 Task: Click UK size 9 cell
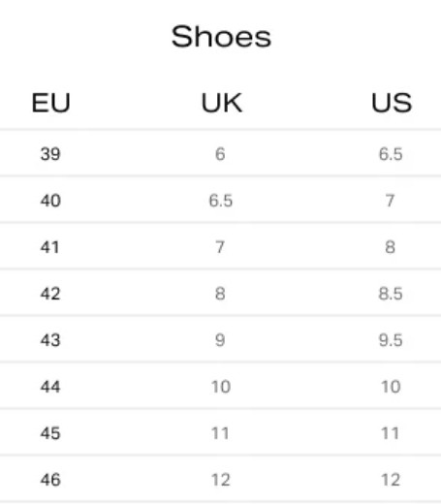pos(220,340)
